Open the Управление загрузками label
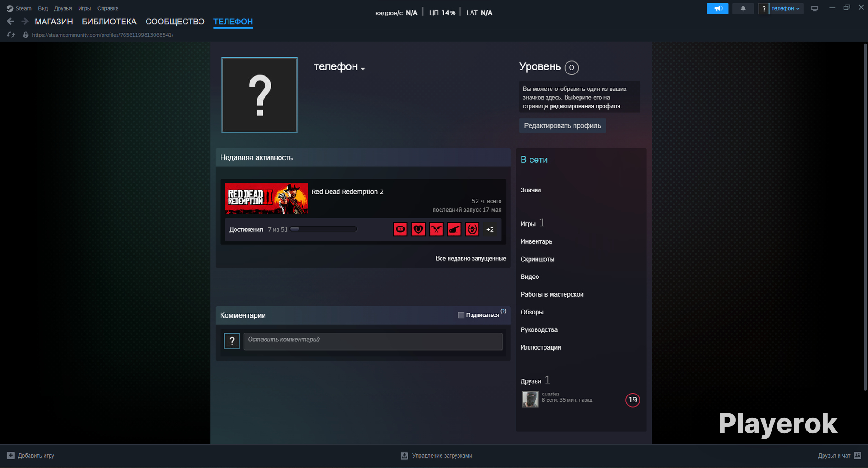The height and width of the screenshot is (468, 868). coord(442,455)
